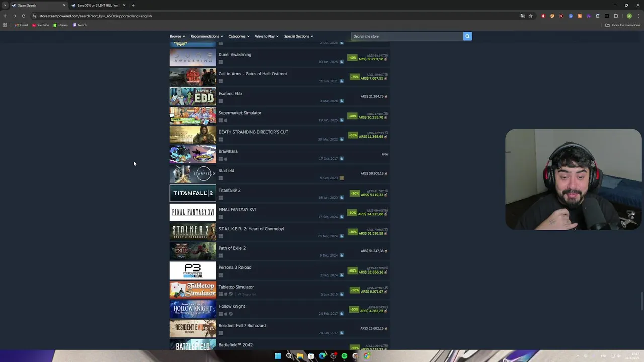The image size is (644, 362).
Task: Open the Esoteric Ebb listing
Action: point(279,97)
